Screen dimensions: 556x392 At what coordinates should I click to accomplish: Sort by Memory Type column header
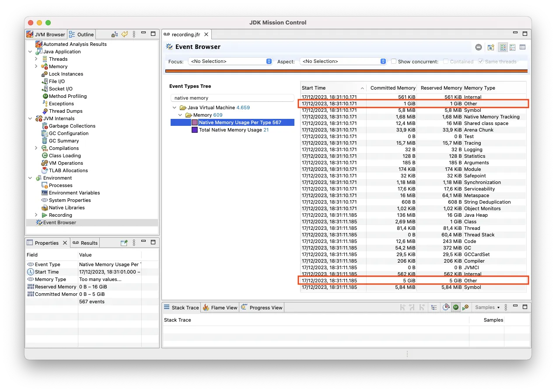coord(495,88)
